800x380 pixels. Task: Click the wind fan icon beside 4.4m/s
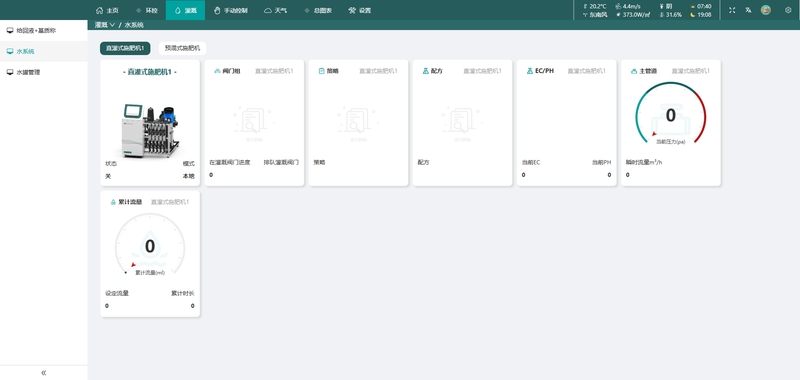click(x=618, y=6)
